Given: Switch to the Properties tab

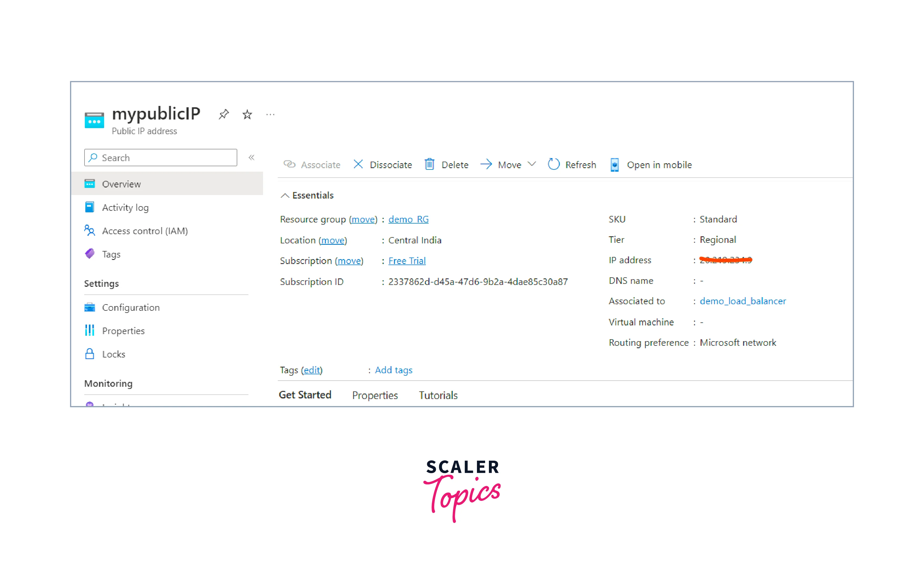Looking at the screenshot, I should pos(374,395).
